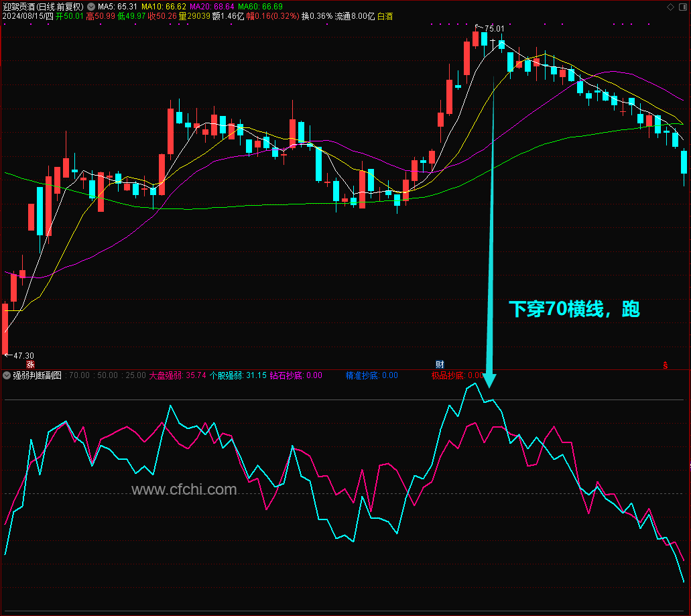The image size is (691, 616).
Task: Toggle the side panel icon at top-right
Action: tap(683, 7)
